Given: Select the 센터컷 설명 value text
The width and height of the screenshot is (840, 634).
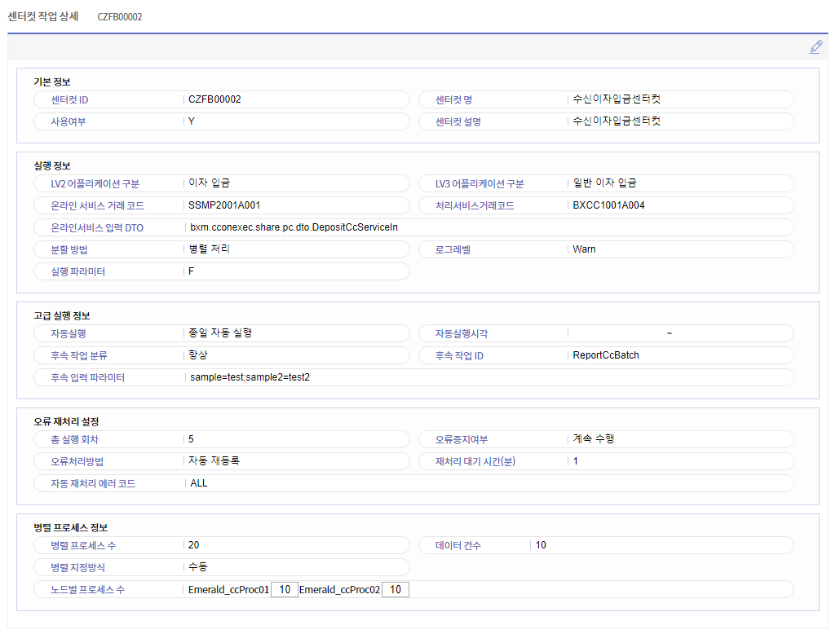Looking at the screenshot, I should [617, 121].
